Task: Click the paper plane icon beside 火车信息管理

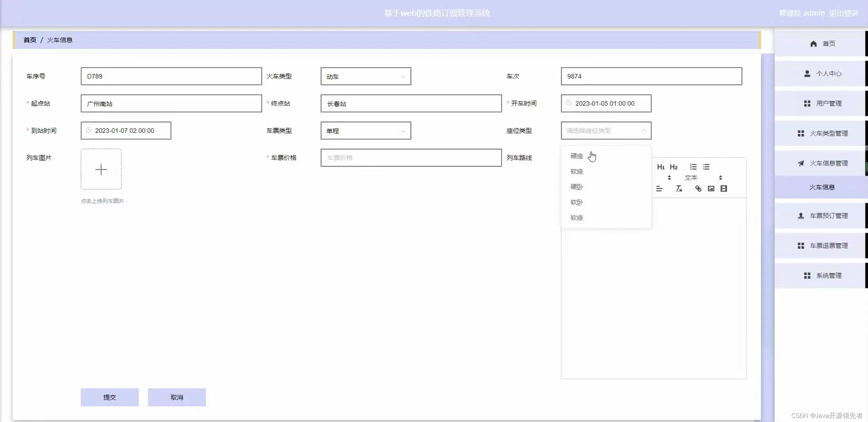Action: [801, 163]
